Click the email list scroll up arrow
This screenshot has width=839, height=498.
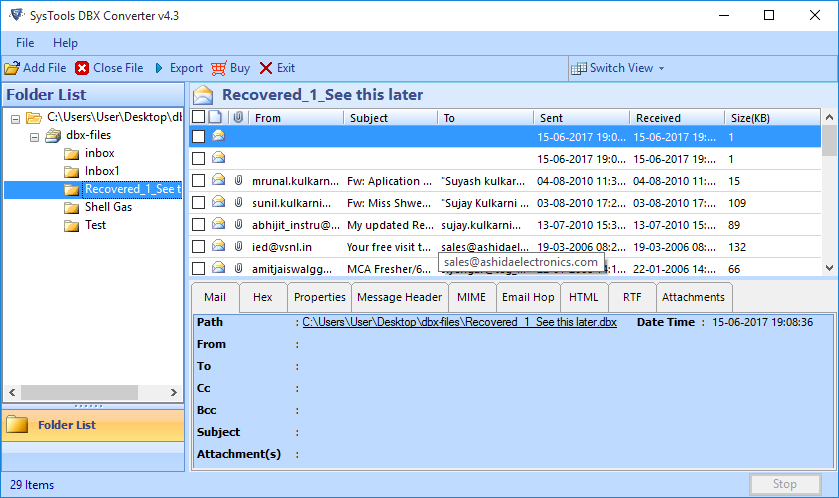click(829, 117)
